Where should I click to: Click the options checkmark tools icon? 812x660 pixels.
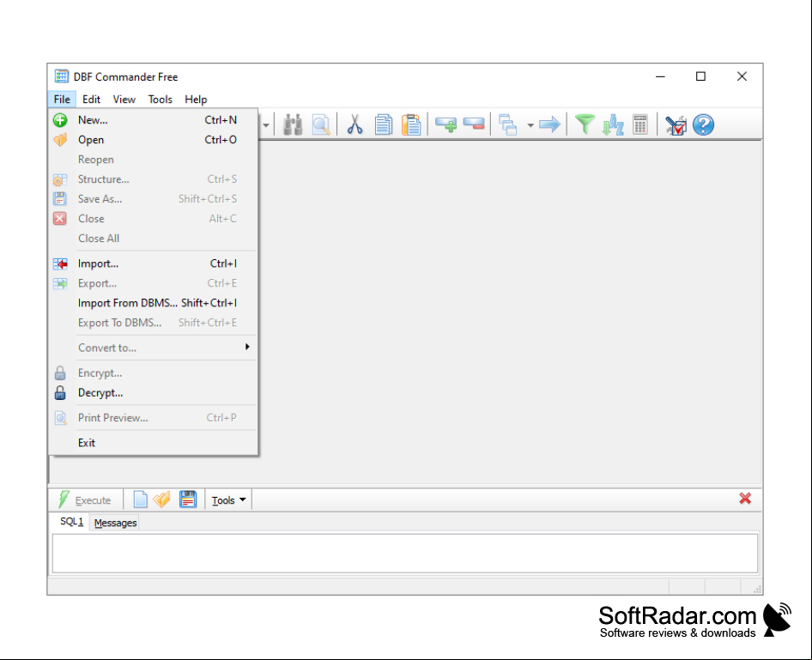tap(676, 124)
